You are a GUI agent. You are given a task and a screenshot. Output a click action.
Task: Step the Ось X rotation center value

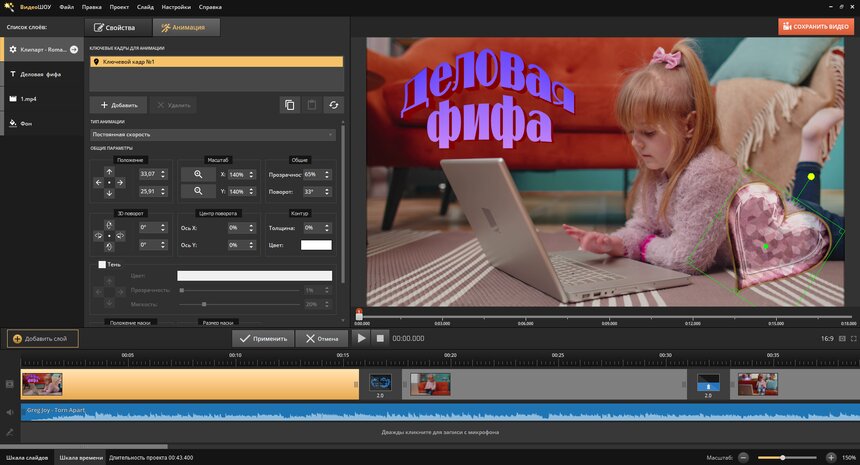[x=251, y=228]
